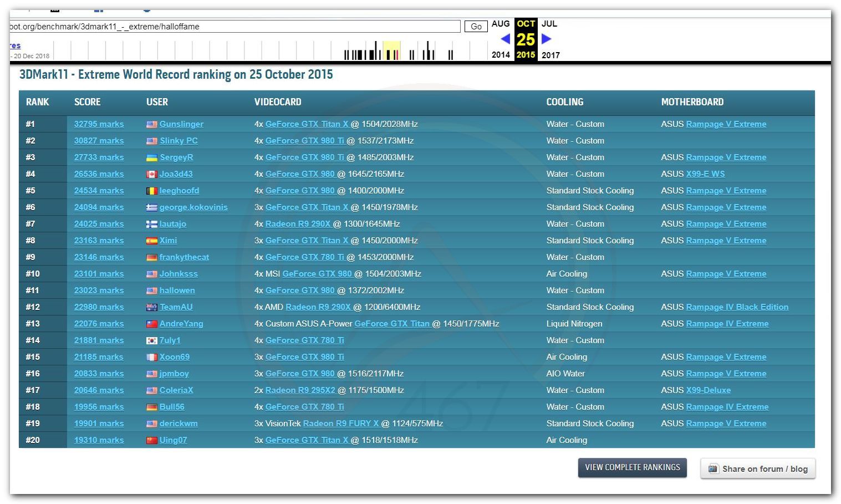Click the Canada flag beside Joa3d43
The width and height of the screenshot is (841, 504).
coord(151,174)
